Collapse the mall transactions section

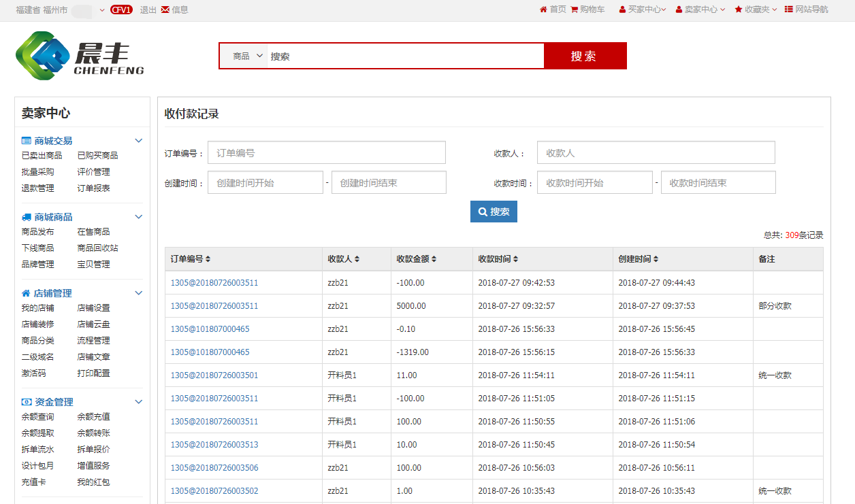coord(139,141)
